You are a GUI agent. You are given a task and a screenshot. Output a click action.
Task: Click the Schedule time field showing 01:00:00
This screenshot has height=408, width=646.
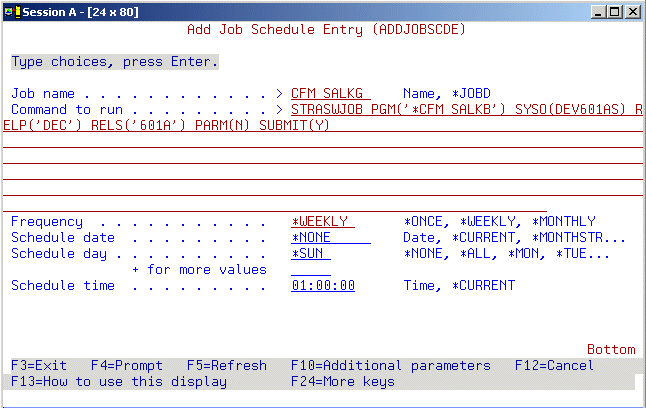coord(323,285)
